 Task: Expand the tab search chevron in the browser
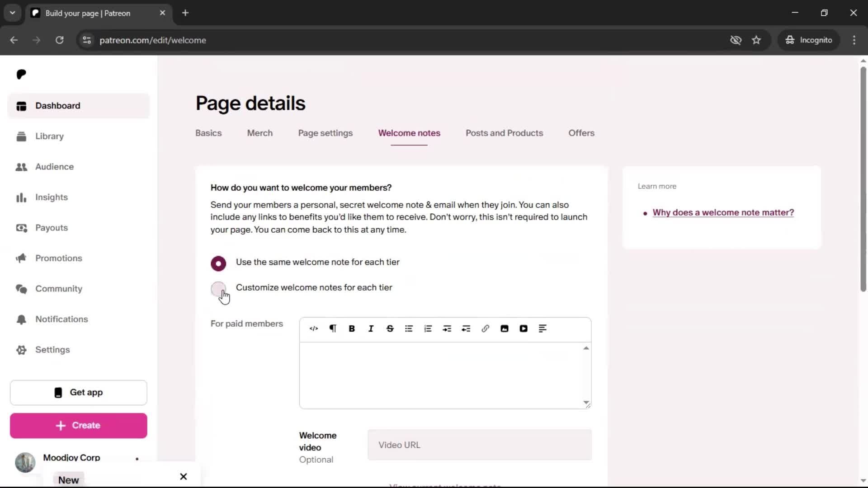pos(13,13)
